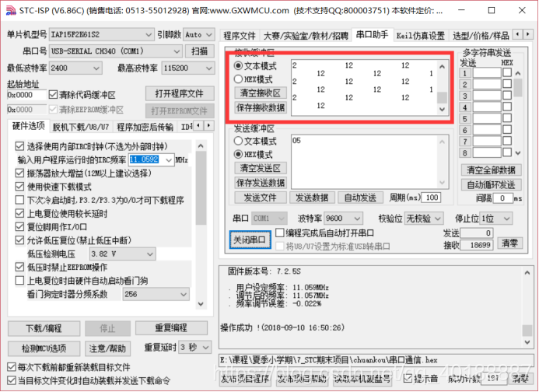Select send buffer 文本模式 radio button
The width and height of the screenshot is (539, 392).
(x=238, y=141)
